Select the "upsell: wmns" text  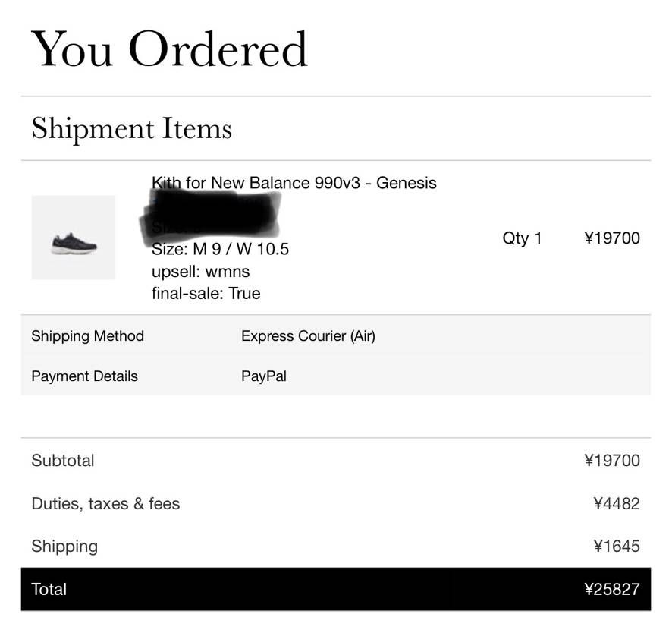200,271
